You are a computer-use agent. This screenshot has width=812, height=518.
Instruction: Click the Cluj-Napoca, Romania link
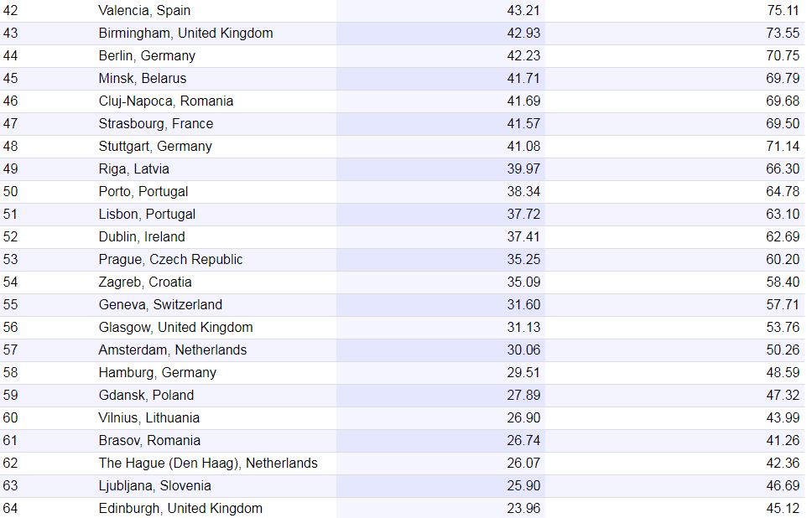coord(166,101)
